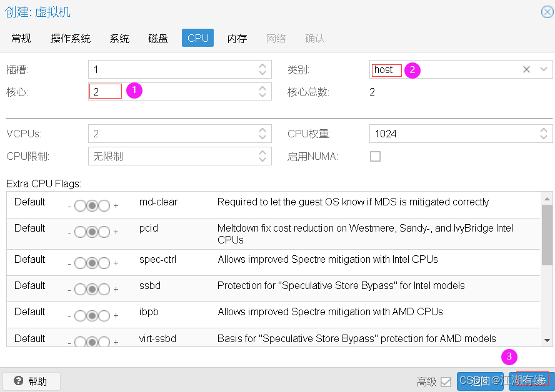The image size is (555, 392).
Task: Open the 操作系统 tab
Action: click(71, 38)
